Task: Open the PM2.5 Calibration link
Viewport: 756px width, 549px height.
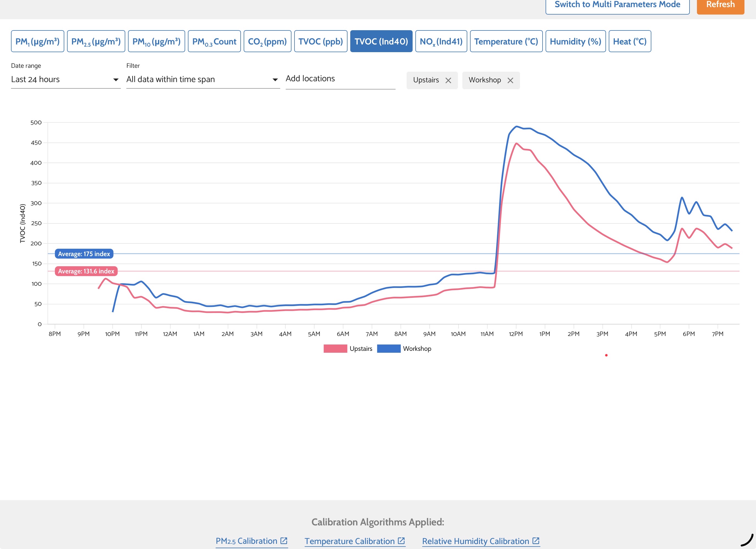Action: [x=246, y=541]
